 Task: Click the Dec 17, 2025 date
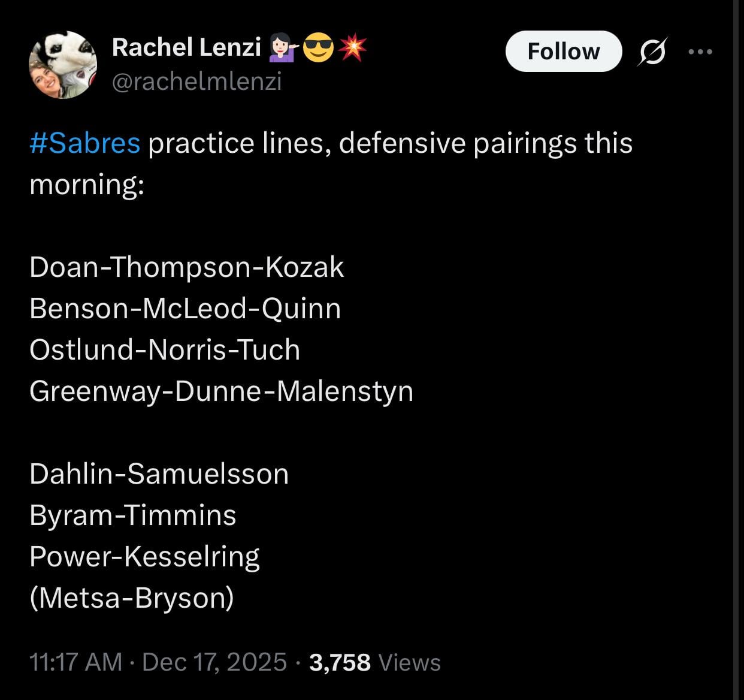coord(214,662)
